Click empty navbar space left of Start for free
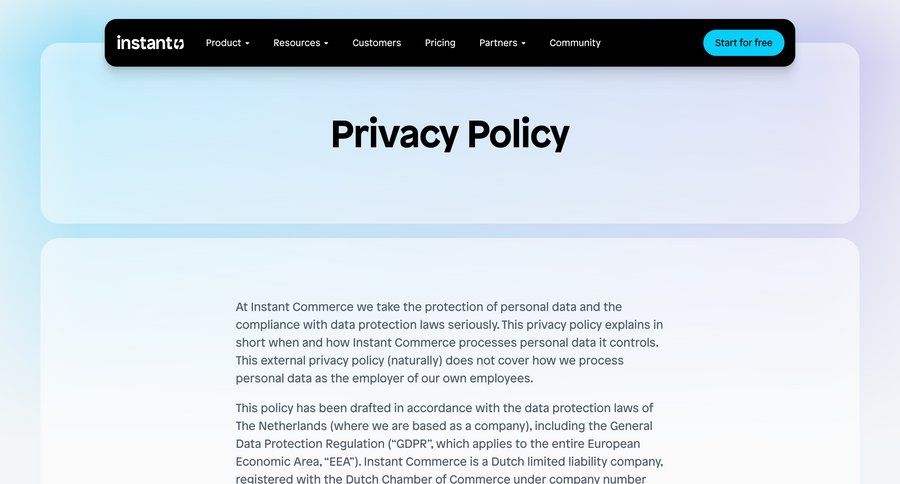 [x=650, y=43]
